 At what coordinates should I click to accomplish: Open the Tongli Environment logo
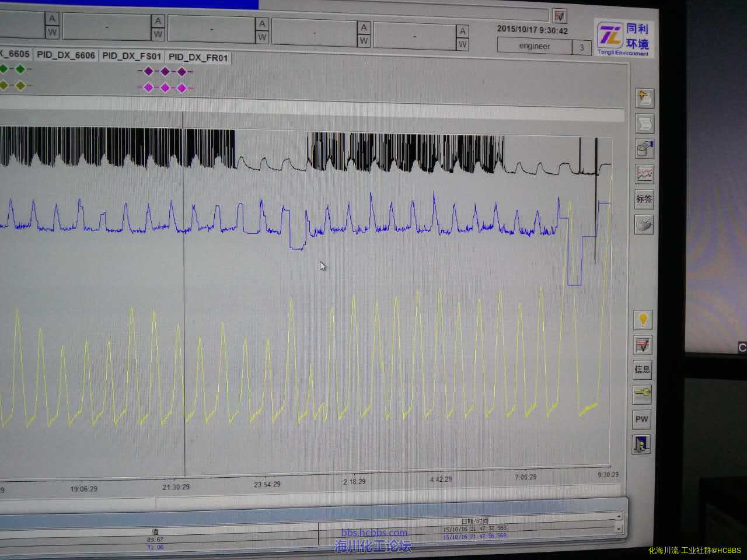click(x=623, y=38)
